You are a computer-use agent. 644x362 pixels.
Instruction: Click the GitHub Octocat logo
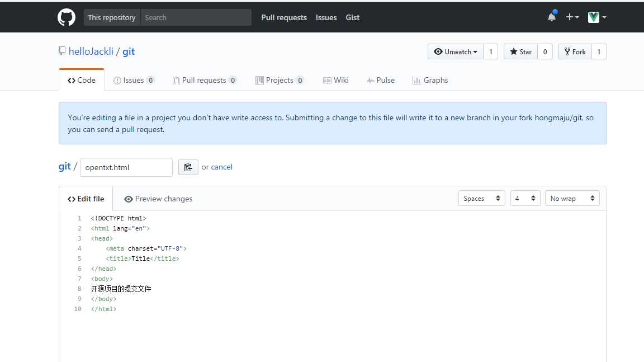click(x=67, y=17)
